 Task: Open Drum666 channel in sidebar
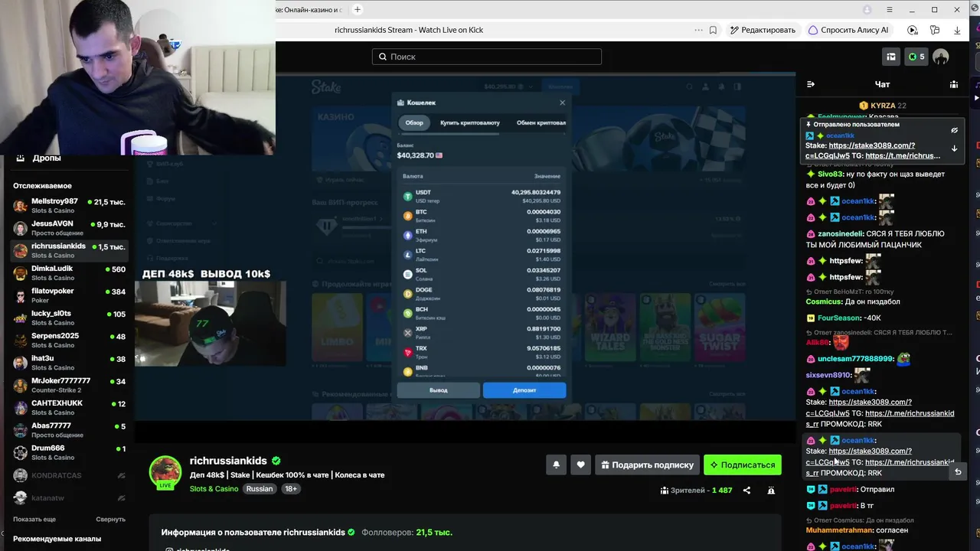pyautogui.click(x=69, y=452)
